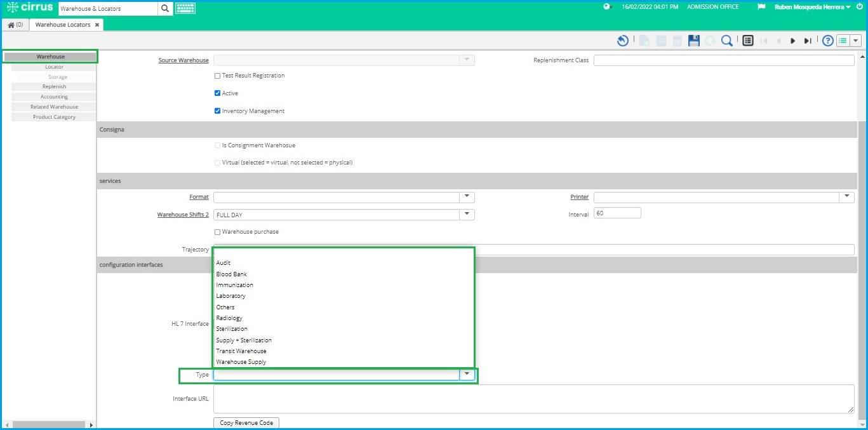This screenshot has width=868, height=430.
Task: Expand the Format dropdown
Action: point(467,197)
